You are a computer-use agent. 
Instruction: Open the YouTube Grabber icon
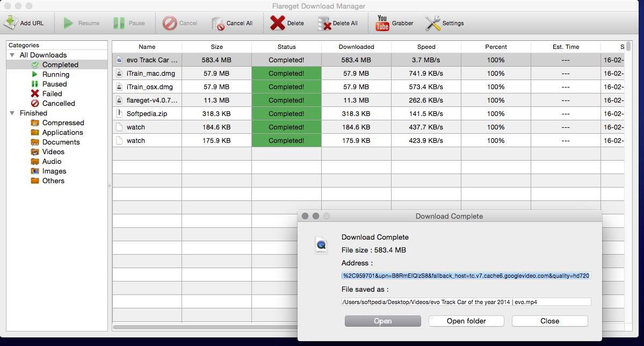coord(382,23)
